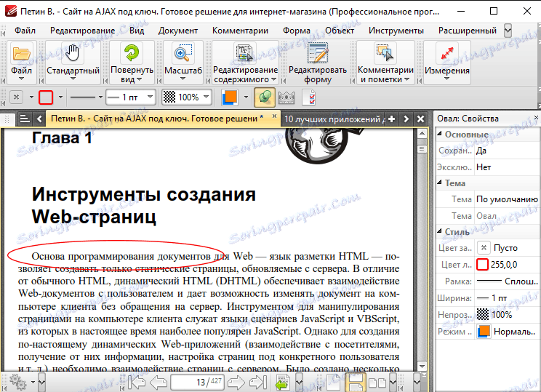This screenshot has height=392, width=541.
Task: Go to previous page arrow button
Action: pos(159,382)
